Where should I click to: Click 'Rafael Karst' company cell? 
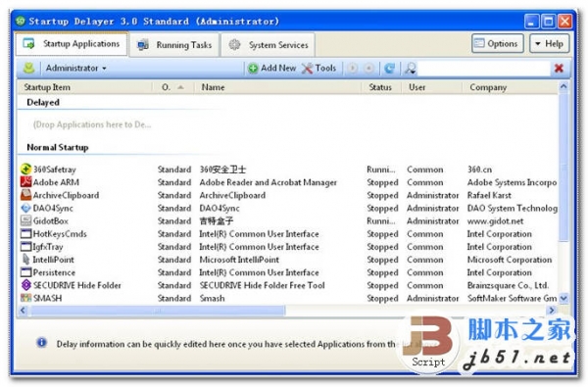(489, 195)
